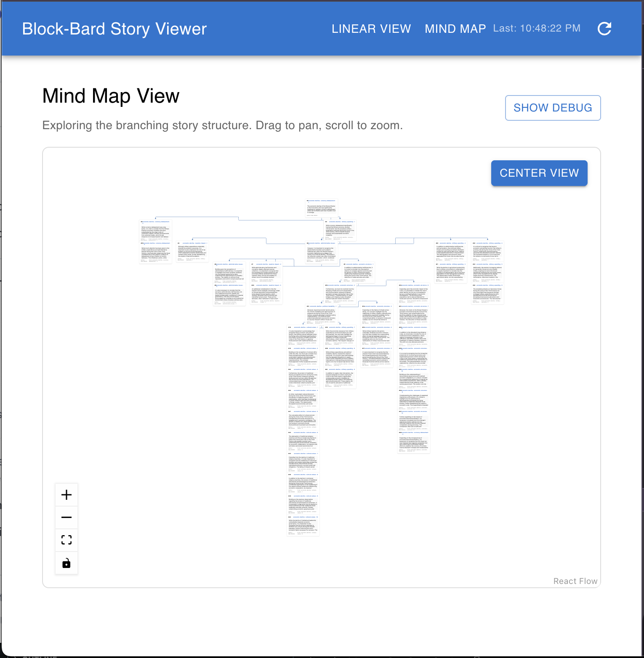Open the administrative-issues - 1 node
This screenshot has width=644, height=658.
click(322, 252)
